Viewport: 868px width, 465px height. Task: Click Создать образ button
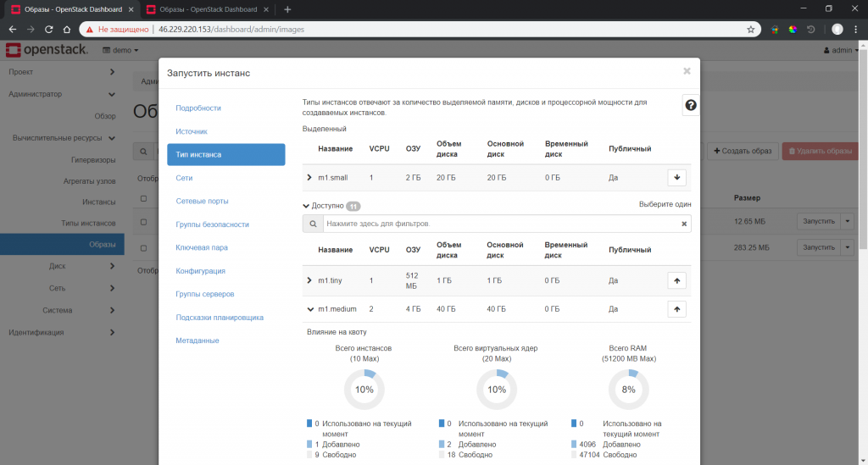coord(743,151)
